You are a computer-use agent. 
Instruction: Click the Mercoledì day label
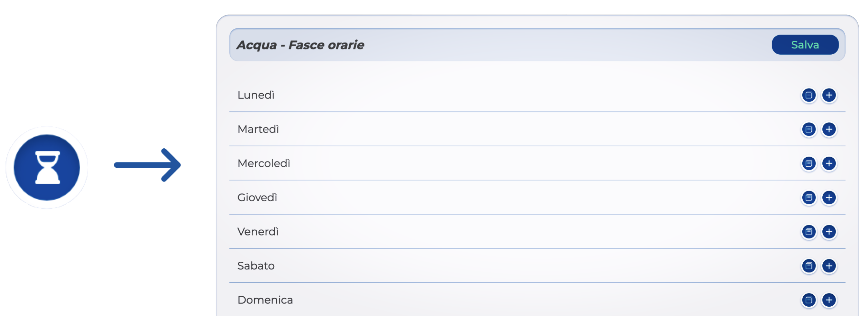[264, 163]
